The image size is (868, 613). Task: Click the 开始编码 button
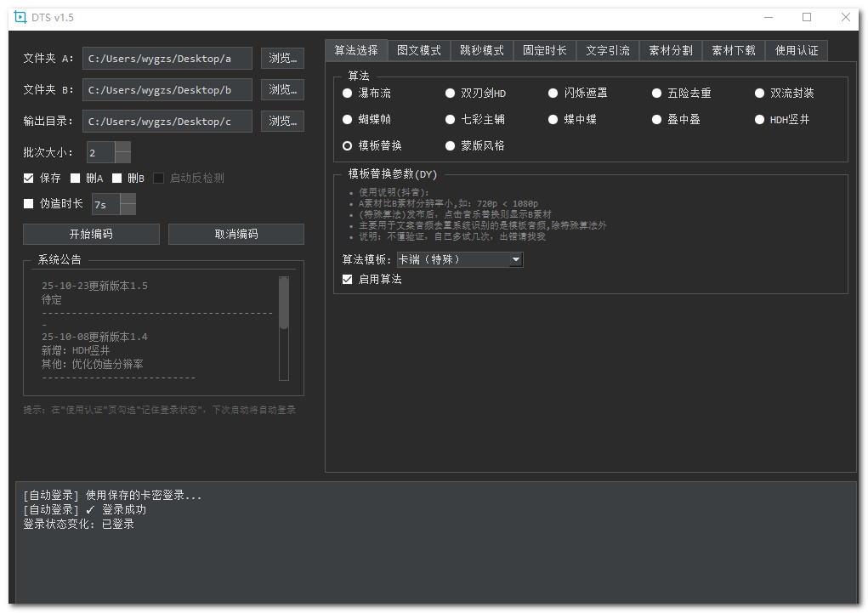tap(91, 234)
